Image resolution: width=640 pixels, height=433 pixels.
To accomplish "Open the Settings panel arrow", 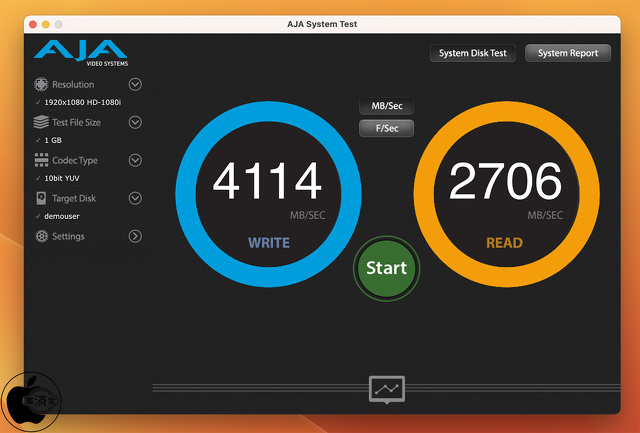I will [135, 236].
